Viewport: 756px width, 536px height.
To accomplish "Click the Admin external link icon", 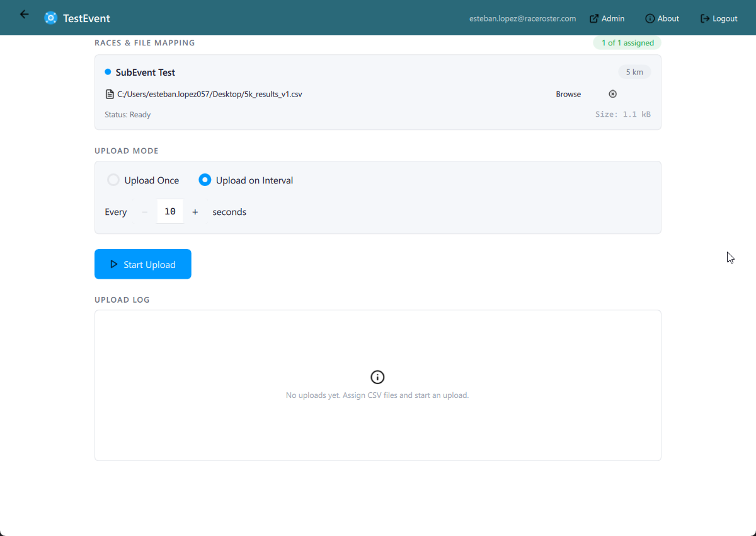I will pyautogui.click(x=593, y=19).
